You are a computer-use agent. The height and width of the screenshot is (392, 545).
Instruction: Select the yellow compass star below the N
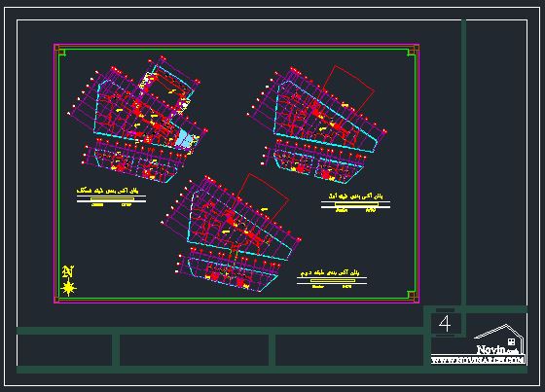click(x=68, y=288)
